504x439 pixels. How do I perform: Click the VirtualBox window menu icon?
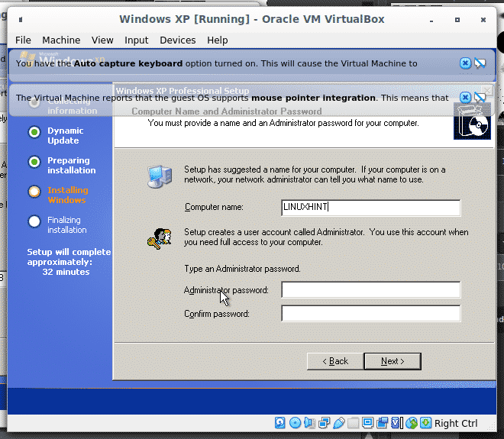point(21,20)
